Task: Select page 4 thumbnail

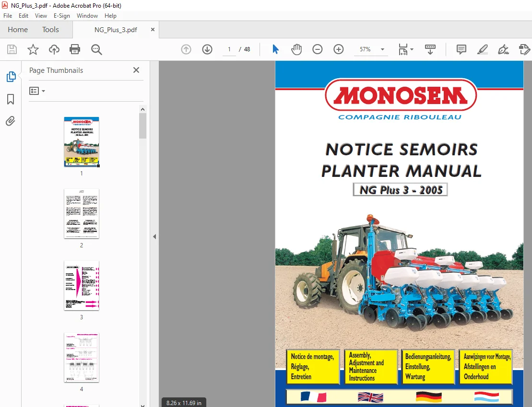Action: tap(82, 358)
